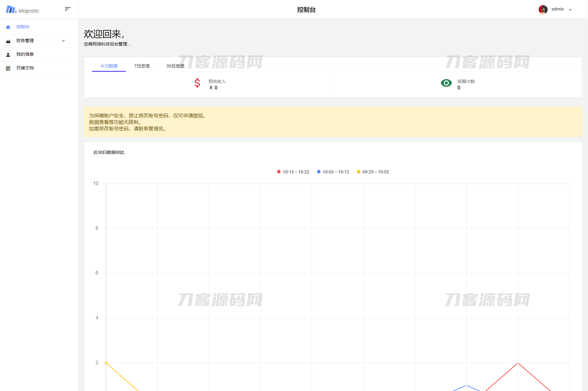Open 对接文档 in the sidebar

click(x=25, y=68)
